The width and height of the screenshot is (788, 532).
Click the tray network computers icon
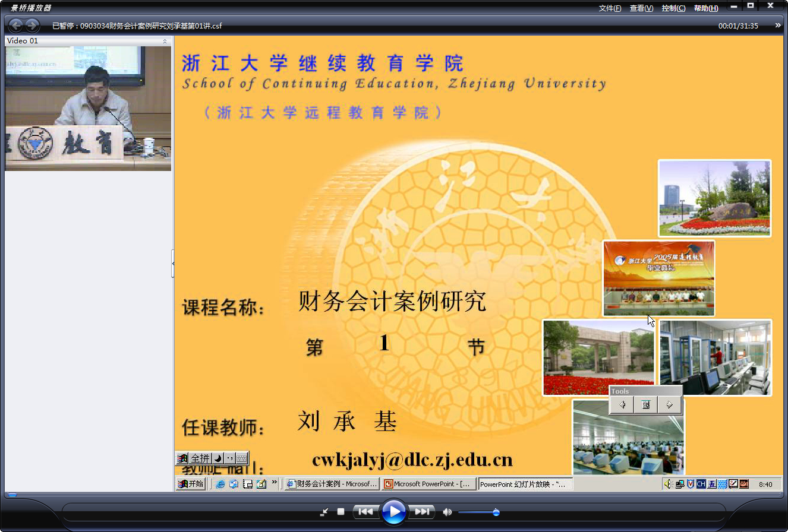(679, 484)
